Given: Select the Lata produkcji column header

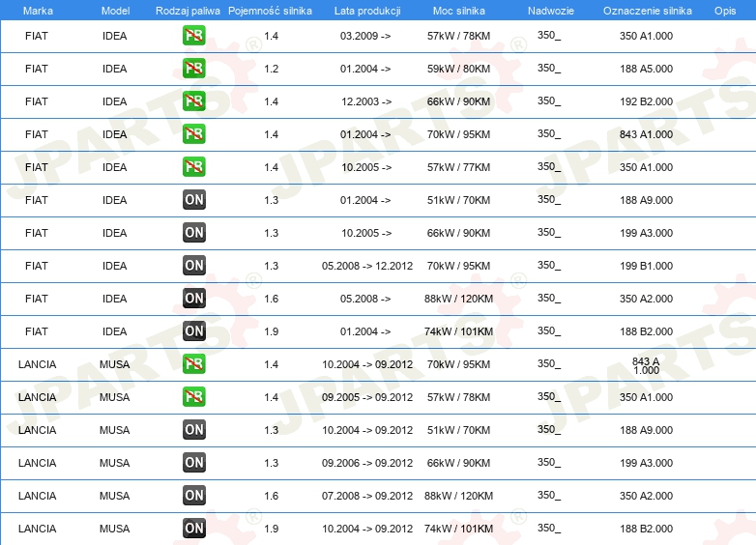Looking at the screenshot, I should (x=367, y=11).
